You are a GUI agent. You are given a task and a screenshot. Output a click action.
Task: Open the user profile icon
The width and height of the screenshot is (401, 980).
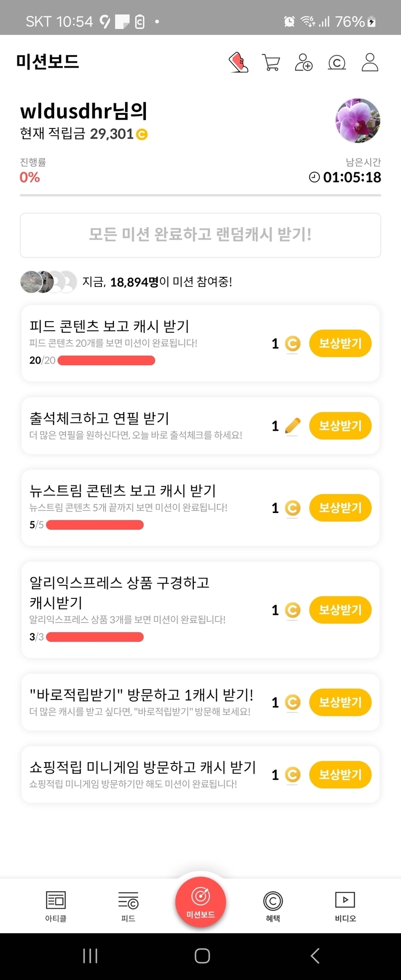point(370,62)
